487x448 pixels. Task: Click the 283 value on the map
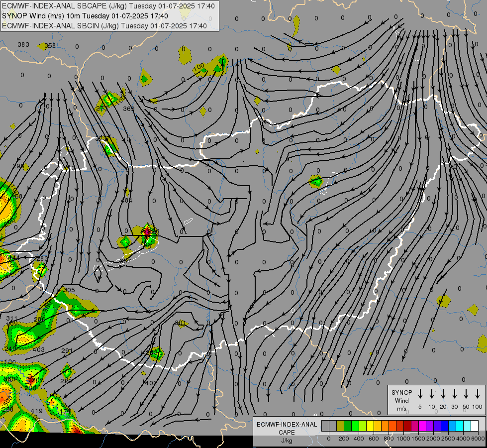[42, 259]
